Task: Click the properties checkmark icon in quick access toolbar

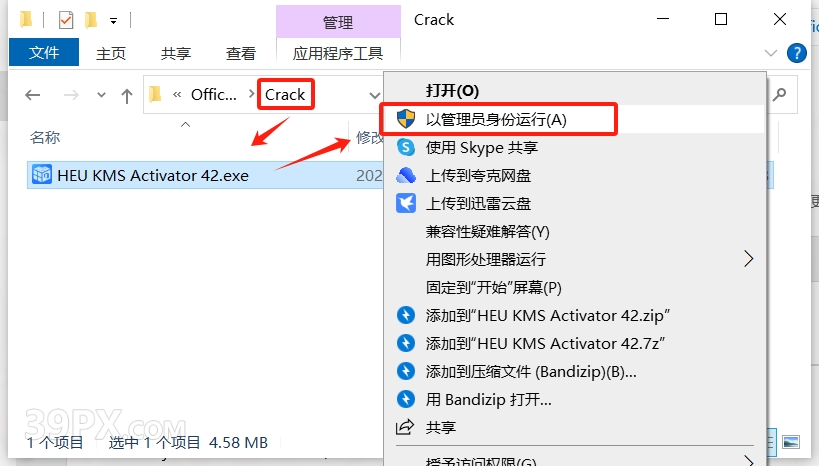Action: click(x=66, y=20)
